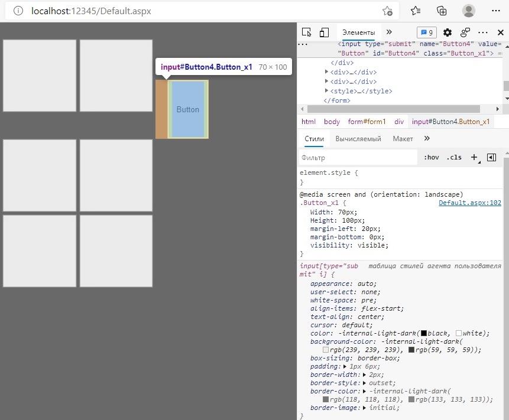Toggle device emulation mode
The image size is (509, 420).
[x=324, y=32]
